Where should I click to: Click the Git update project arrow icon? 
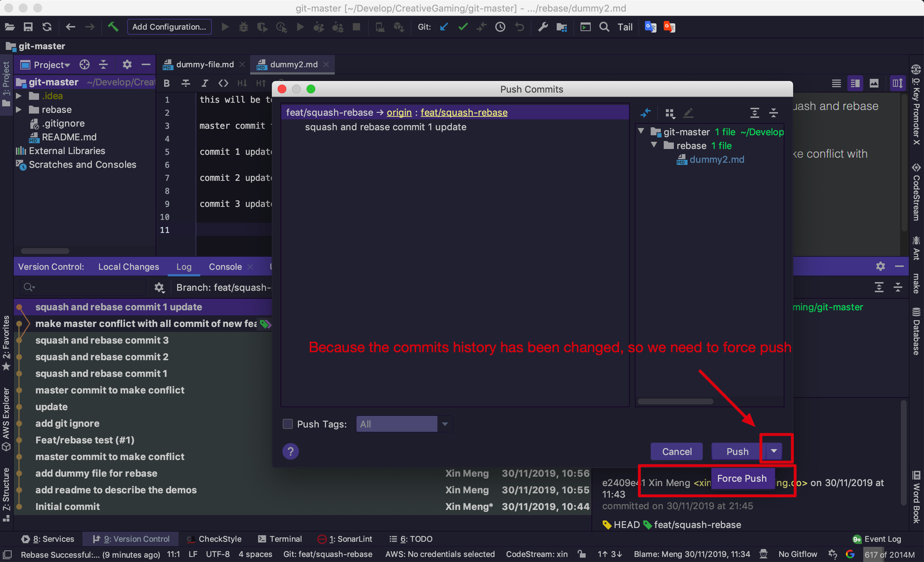click(444, 27)
